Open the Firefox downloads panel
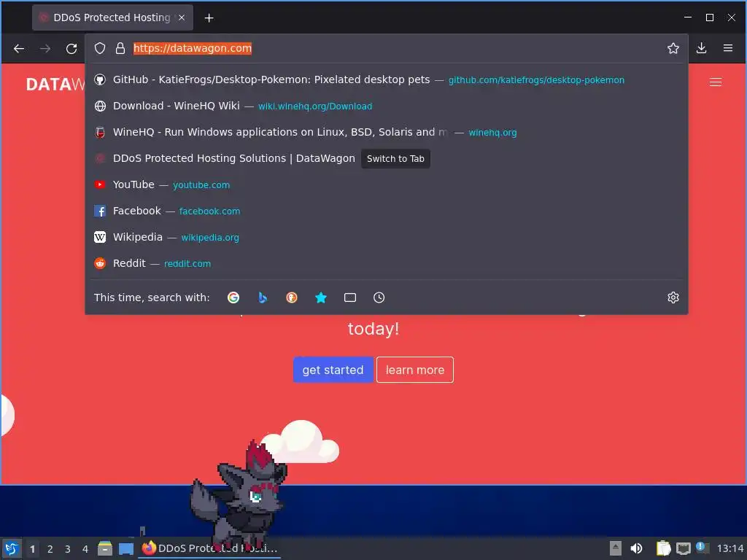This screenshot has height=560, width=747. [x=701, y=48]
